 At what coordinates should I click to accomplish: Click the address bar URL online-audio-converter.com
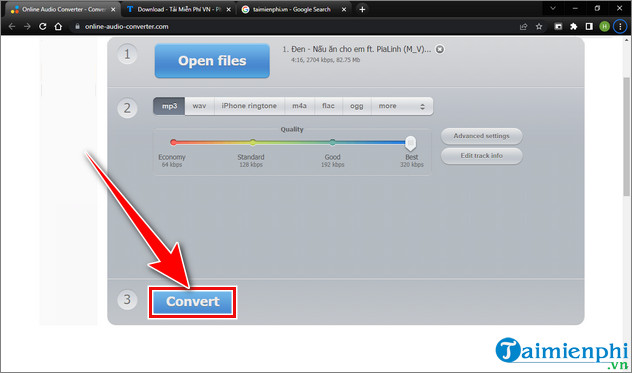coord(127,27)
